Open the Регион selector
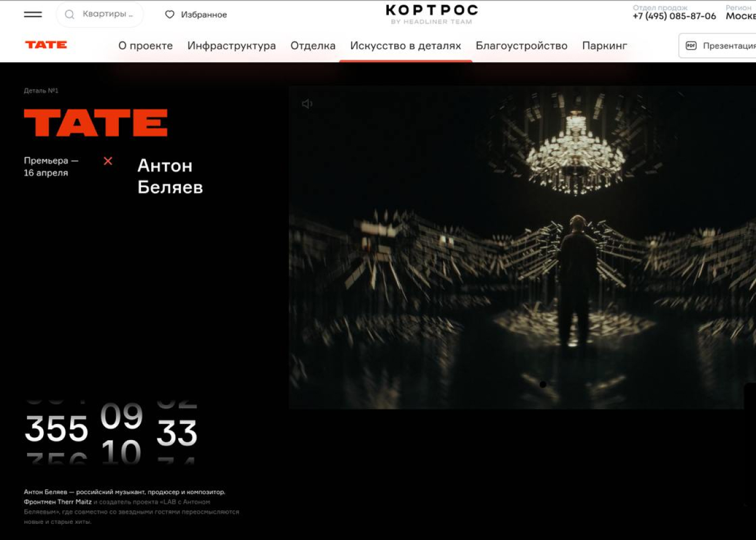 coord(740,12)
